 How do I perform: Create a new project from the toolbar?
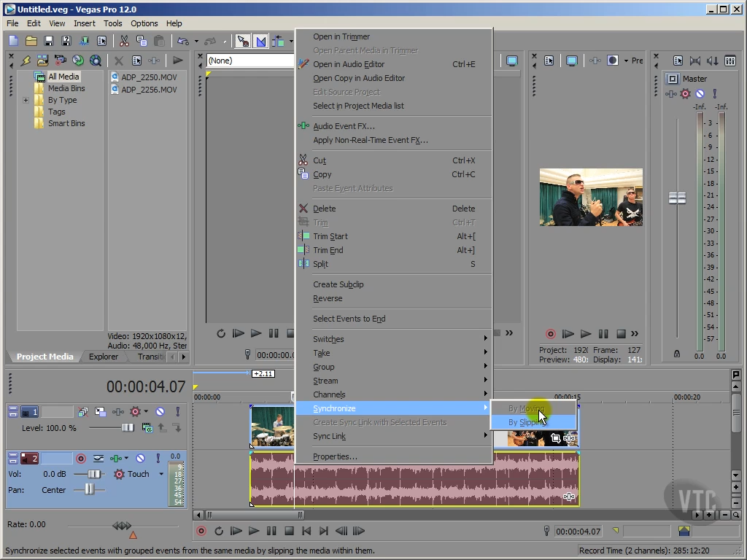click(13, 41)
